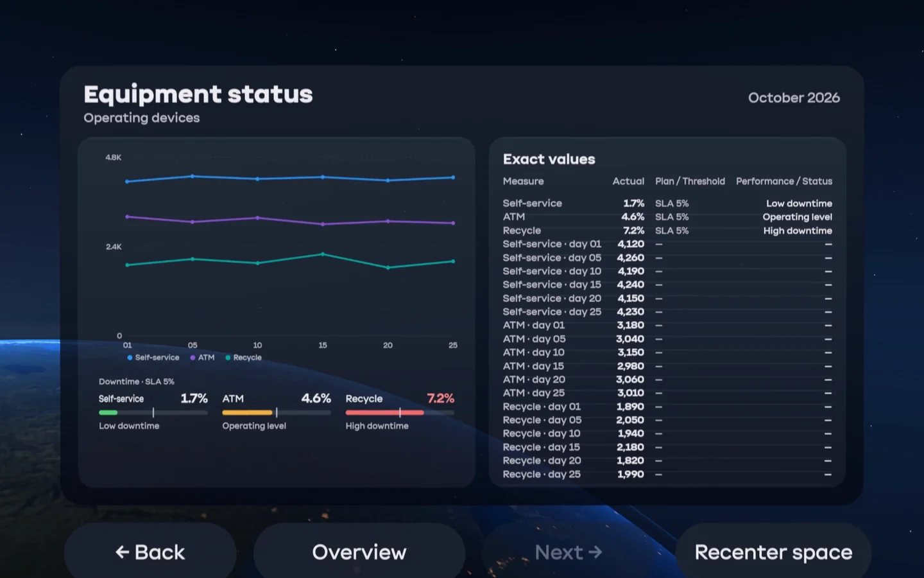The height and width of the screenshot is (578, 924).
Task: Click the Recycle downtime progress bar
Action: pos(400,412)
